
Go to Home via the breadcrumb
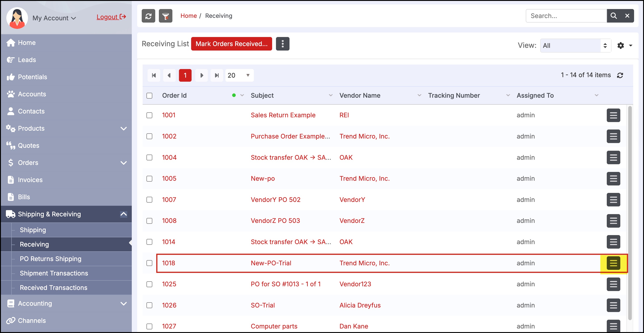click(x=188, y=16)
